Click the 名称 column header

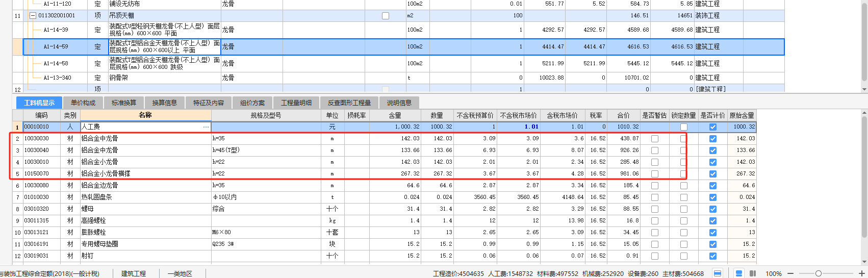point(145,115)
